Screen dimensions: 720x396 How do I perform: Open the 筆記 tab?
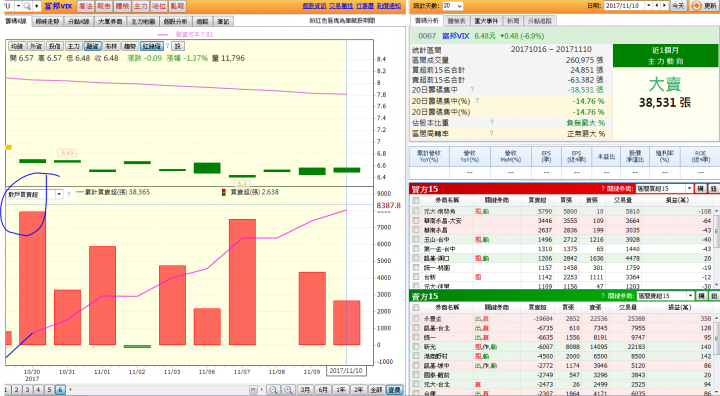223,21
